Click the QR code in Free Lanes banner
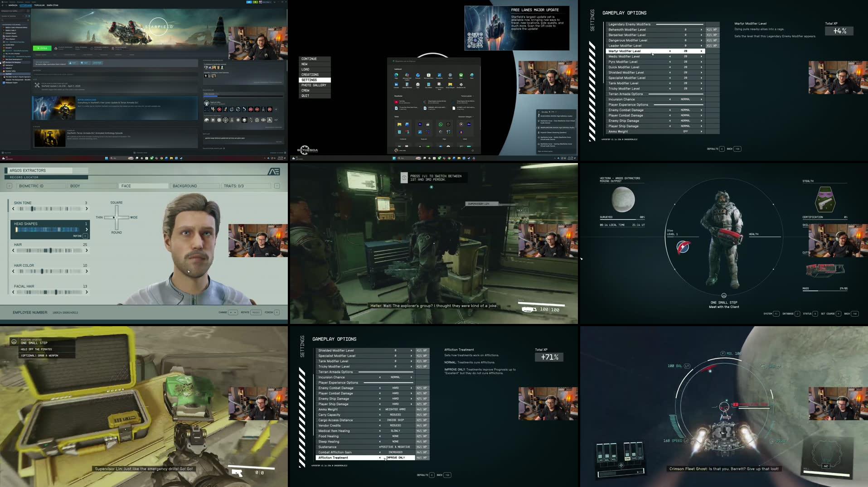 (x=475, y=40)
